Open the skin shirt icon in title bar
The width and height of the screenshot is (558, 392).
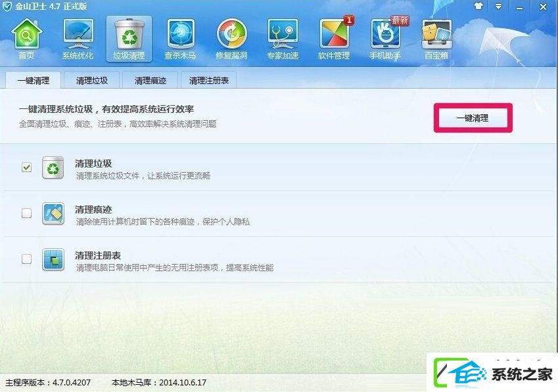pyautogui.click(x=478, y=7)
